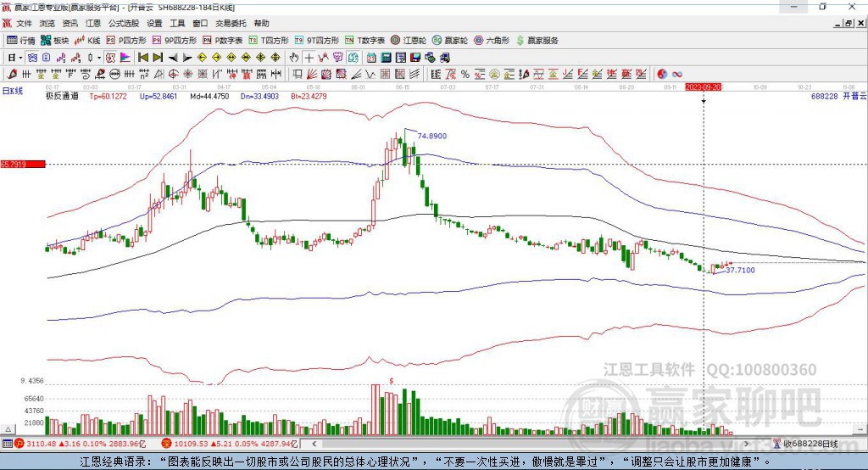868x470 pixels.
Task: Click the yin-yang circle icon
Action: pos(662,74)
